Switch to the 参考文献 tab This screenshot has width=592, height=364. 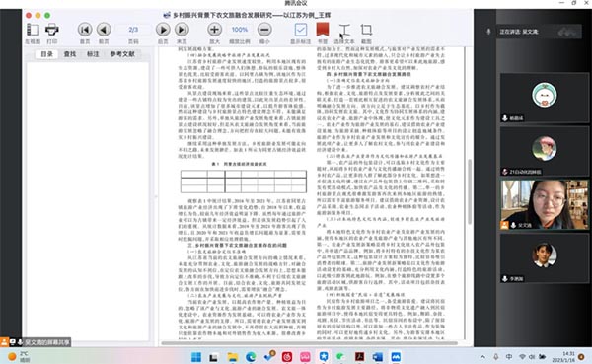click(x=122, y=54)
